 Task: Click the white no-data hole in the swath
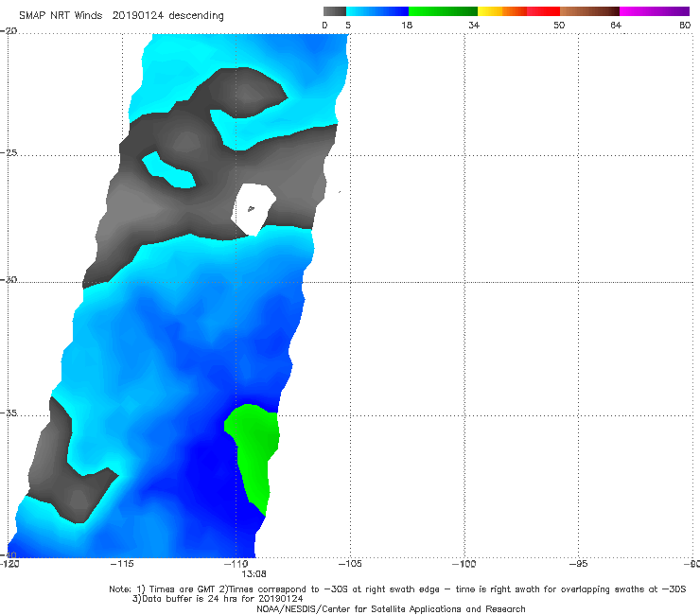click(x=253, y=208)
